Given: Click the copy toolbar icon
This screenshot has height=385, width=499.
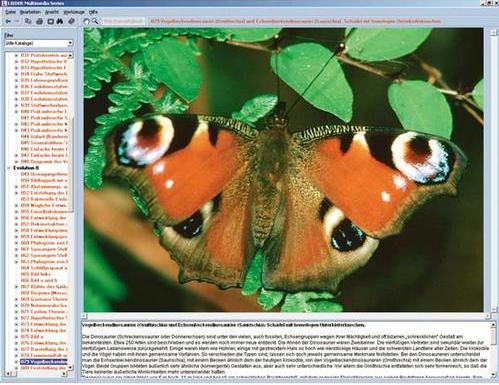Looking at the screenshot, I should pyautogui.click(x=29, y=21).
